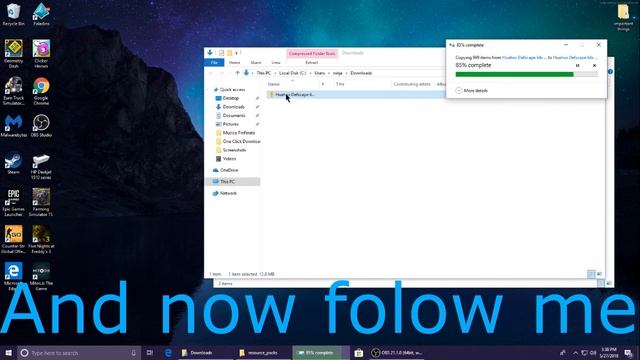Open Five Nights at Freddy's 3 icon
The image size is (640, 360).
point(41,239)
